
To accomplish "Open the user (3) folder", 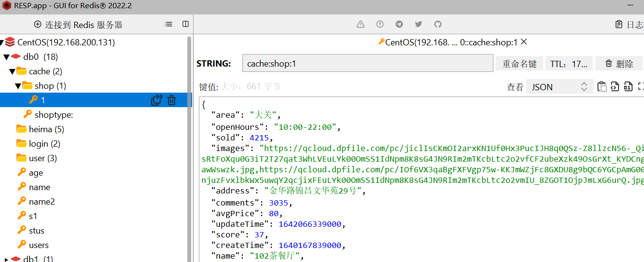I will pyautogui.click(x=43, y=158).
